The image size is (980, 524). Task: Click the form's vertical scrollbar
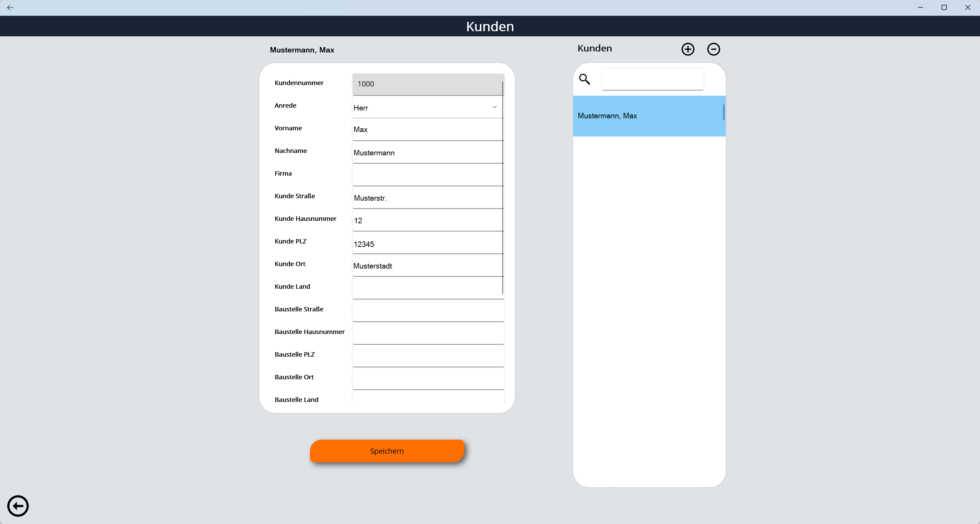[503, 187]
